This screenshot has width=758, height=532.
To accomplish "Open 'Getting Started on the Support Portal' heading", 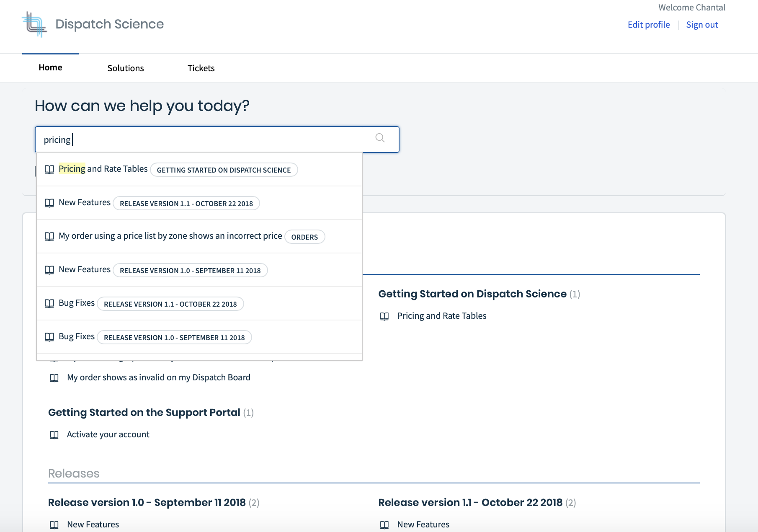I will [144, 412].
